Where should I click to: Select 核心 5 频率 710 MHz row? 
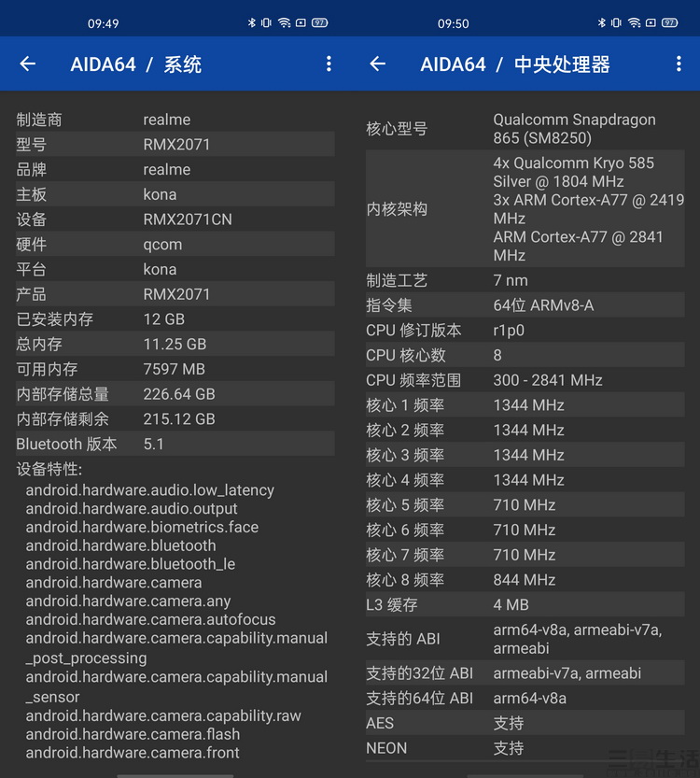[525, 504]
